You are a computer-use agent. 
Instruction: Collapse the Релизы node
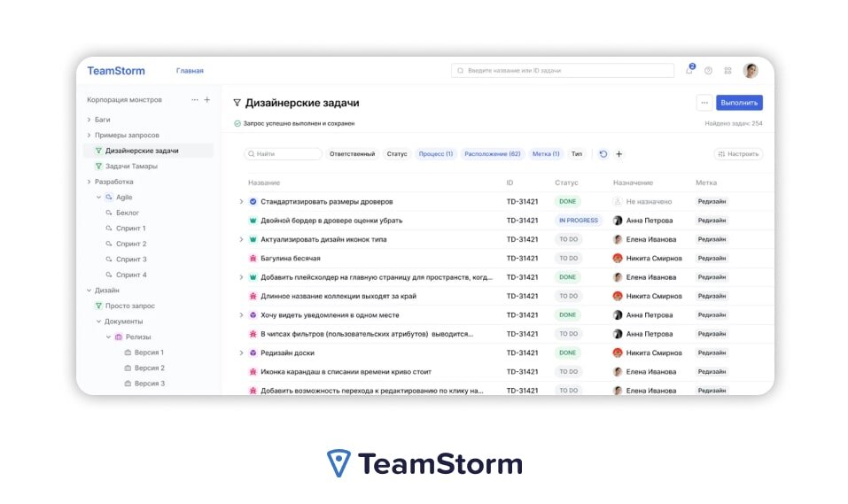pyautogui.click(x=108, y=337)
